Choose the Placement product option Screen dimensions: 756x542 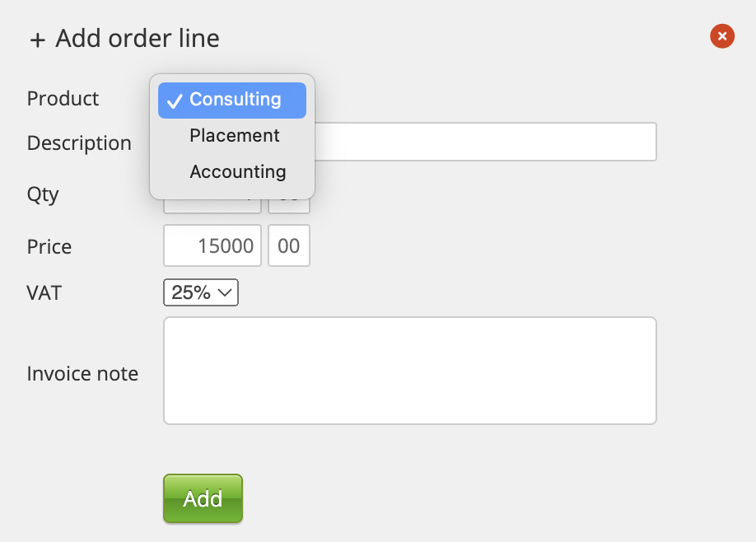point(235,136)
